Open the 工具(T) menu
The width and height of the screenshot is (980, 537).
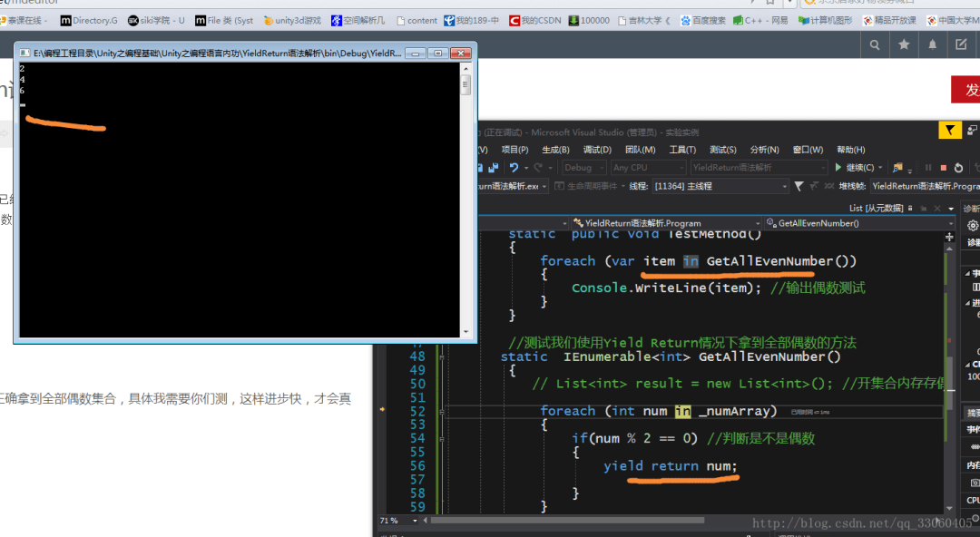point(682,150)
